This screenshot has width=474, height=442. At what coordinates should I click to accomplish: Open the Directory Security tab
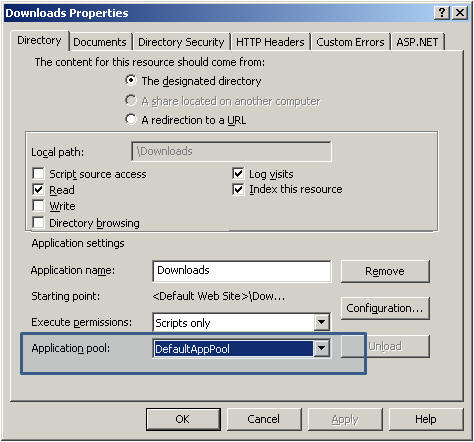pyautogui.click(x=181, y=42)
